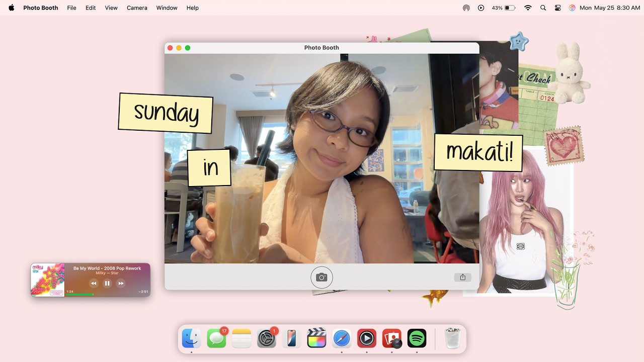Screen dimensions: 644x362
Task: Open the Camera menu
Action: click(137, 8)
